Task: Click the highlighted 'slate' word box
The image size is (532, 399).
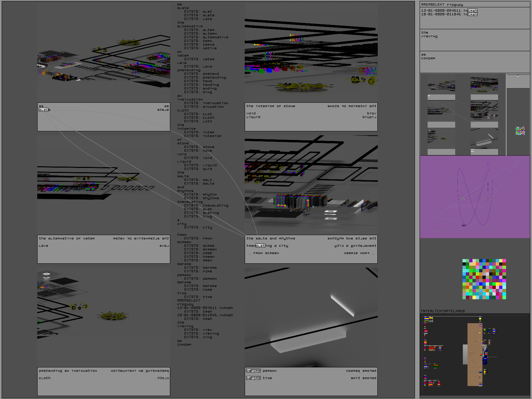Action: coord(44,110)
